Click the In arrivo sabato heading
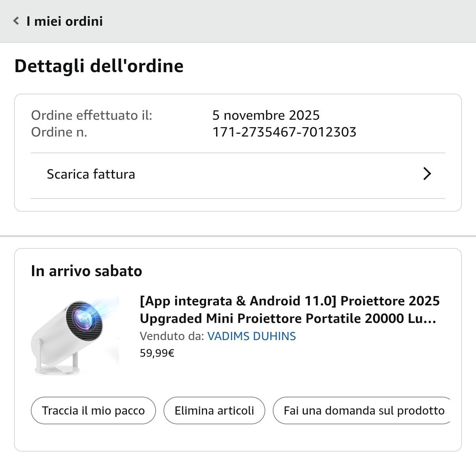 (x=86, y=271)
